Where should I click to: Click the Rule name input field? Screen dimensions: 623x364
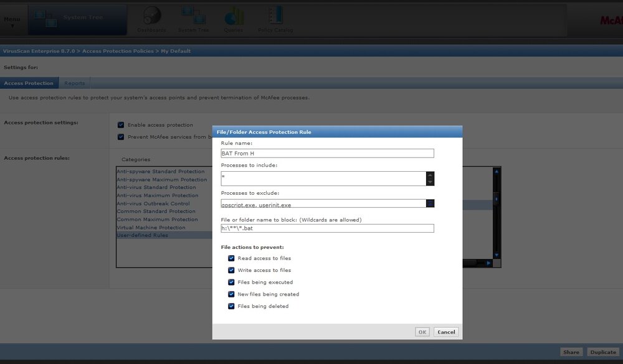pyautogui.click(x=328, y=153)
